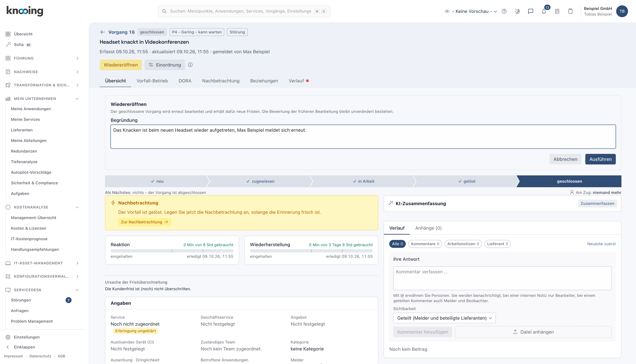Screen dimensions: 636x364
Task: Open the clipboard icon in header
Action: coord(570,11)
